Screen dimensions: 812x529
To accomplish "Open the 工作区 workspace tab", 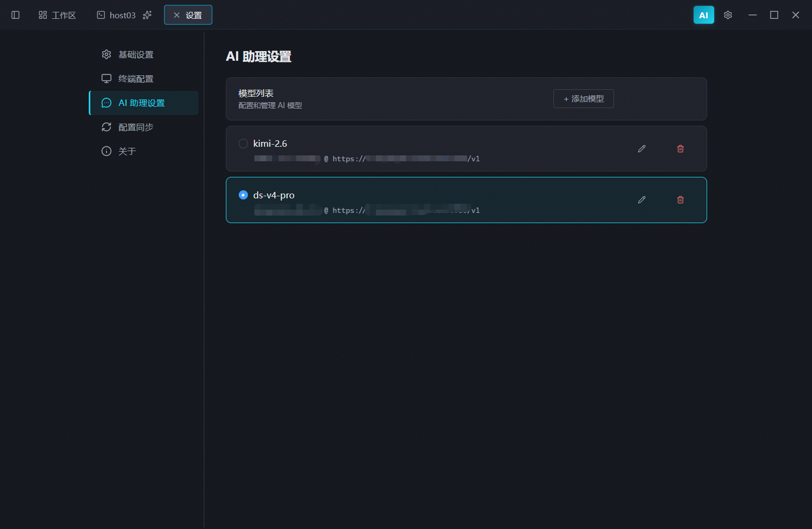I will click(x=57, y=15).
